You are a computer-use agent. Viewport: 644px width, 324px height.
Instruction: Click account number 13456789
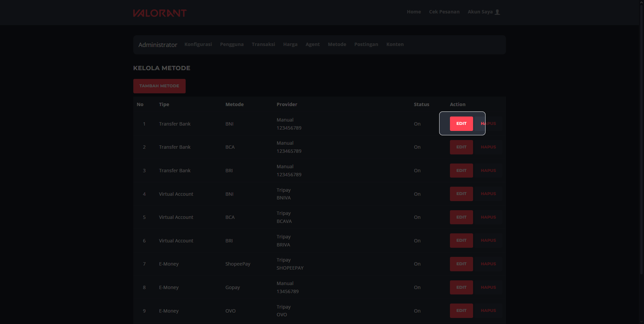tap(287, 291)
